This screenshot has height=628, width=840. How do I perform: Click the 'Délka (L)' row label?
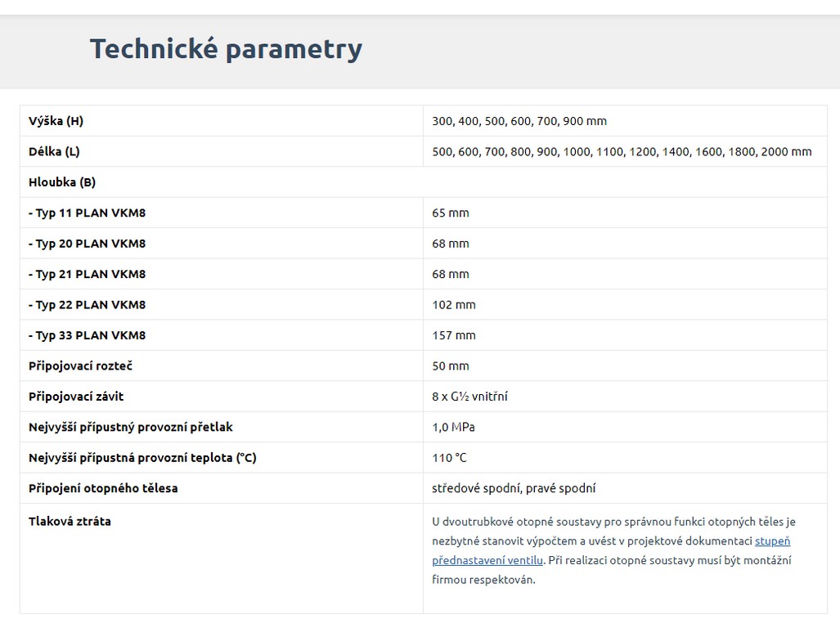pos(54,151)
